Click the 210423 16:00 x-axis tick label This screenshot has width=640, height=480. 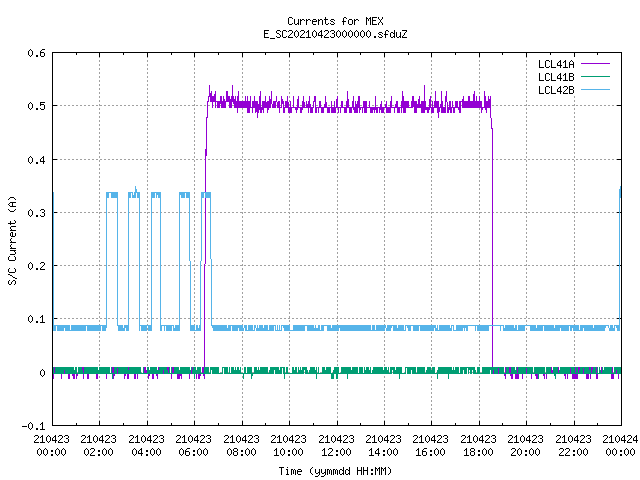430,445
